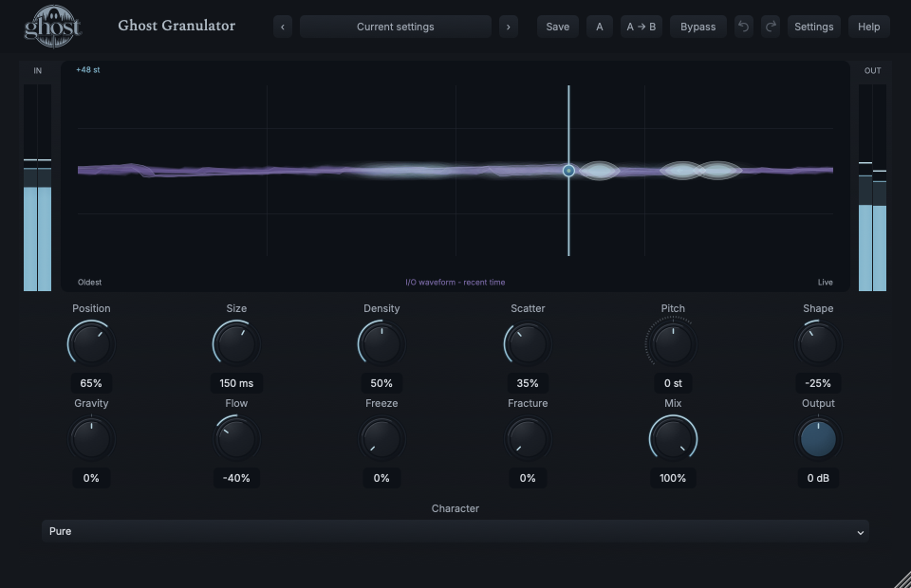Viewport: 911px width, 588px height.
Task: Click the Size value field 150 ms
Action: (x=236, y=383)
